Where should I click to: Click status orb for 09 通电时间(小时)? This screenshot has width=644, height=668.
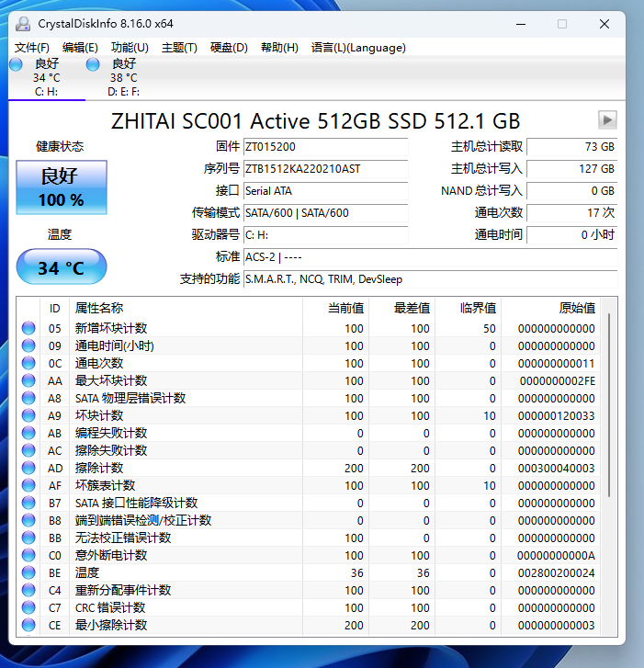pyautogui.click(x=28, y=345)
